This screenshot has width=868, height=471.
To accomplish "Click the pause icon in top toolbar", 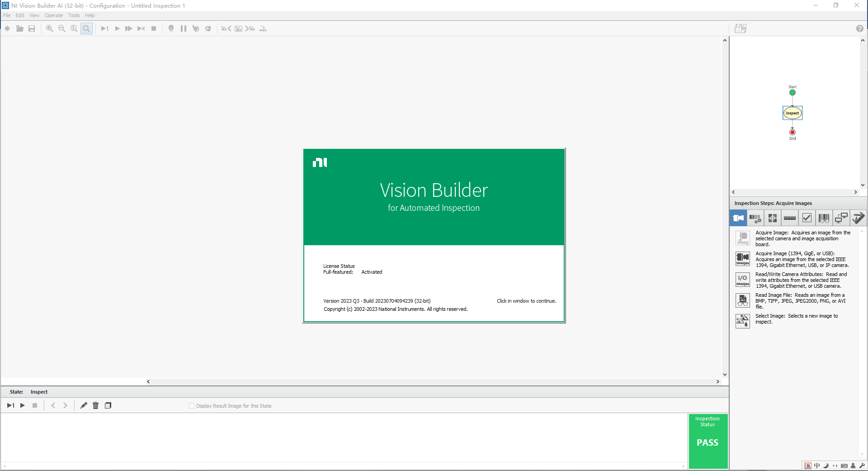I will pos(184,29).
